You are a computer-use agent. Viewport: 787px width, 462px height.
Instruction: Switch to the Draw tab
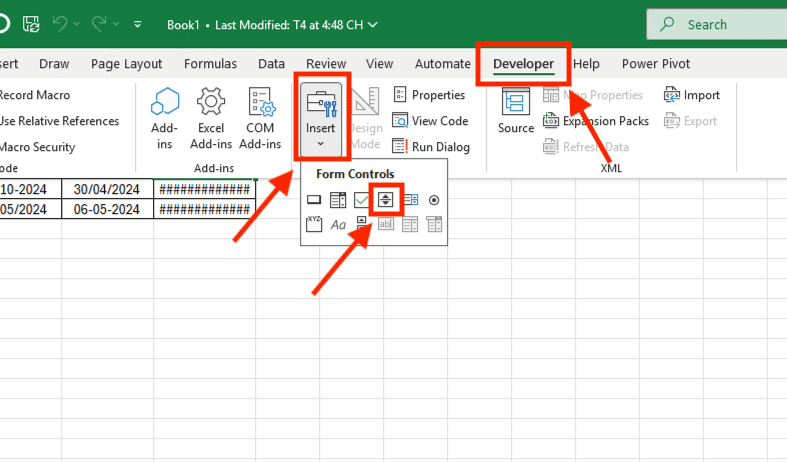point(54,64)
